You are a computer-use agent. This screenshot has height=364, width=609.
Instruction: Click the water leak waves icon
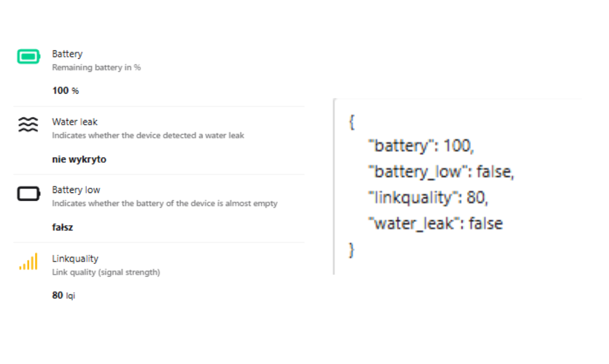pyautogui.click(x=28, y=125)
